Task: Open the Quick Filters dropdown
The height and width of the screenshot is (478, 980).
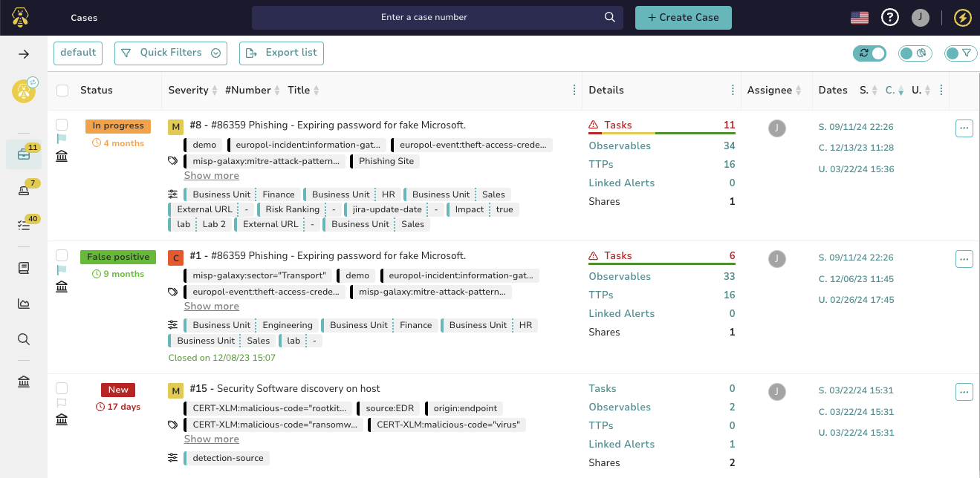Action: coord(170,53)
